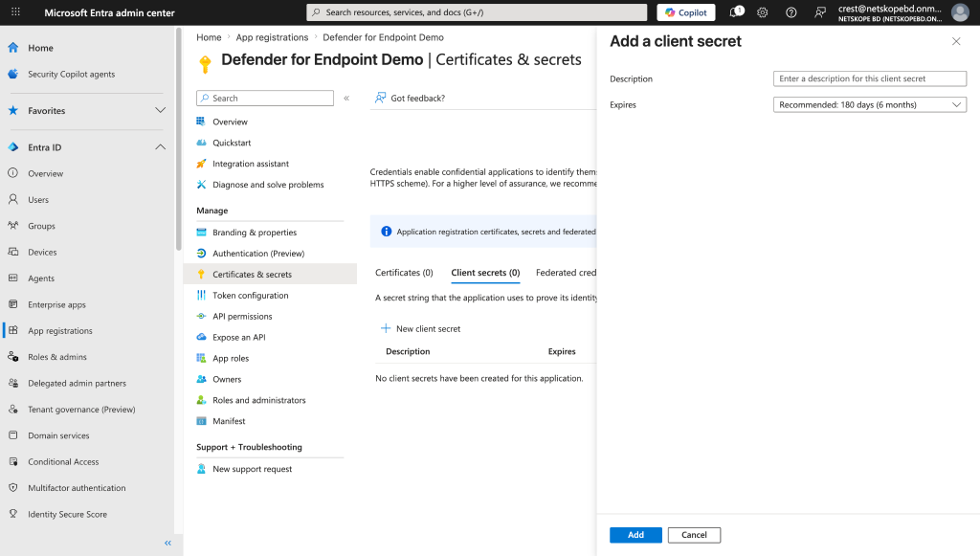Open the Expires dropdown
980x556 pixels.
(x=870, y=104)
